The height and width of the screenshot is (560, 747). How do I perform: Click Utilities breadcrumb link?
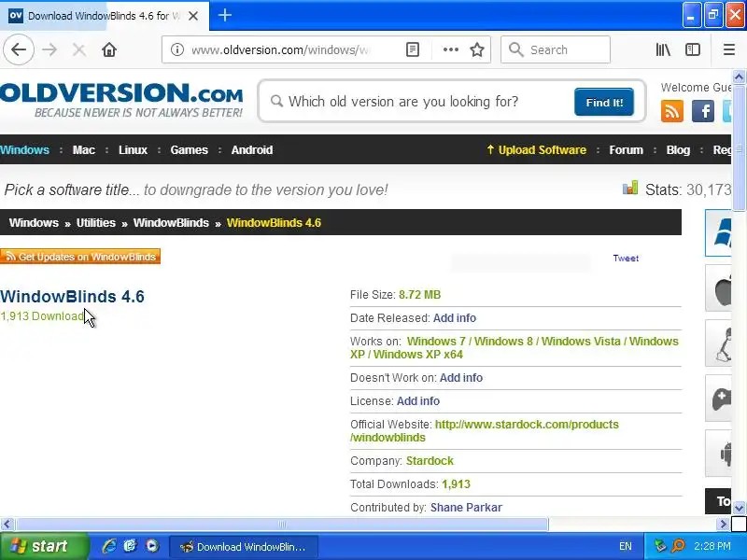pyautogui.click(x=96, y=222)
